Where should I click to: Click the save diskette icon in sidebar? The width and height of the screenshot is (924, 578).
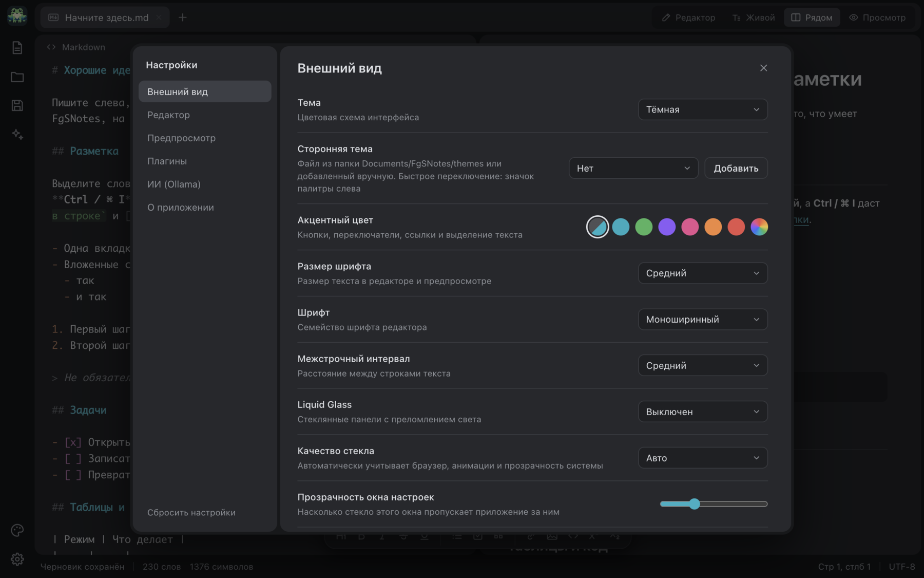coord(17,106)
